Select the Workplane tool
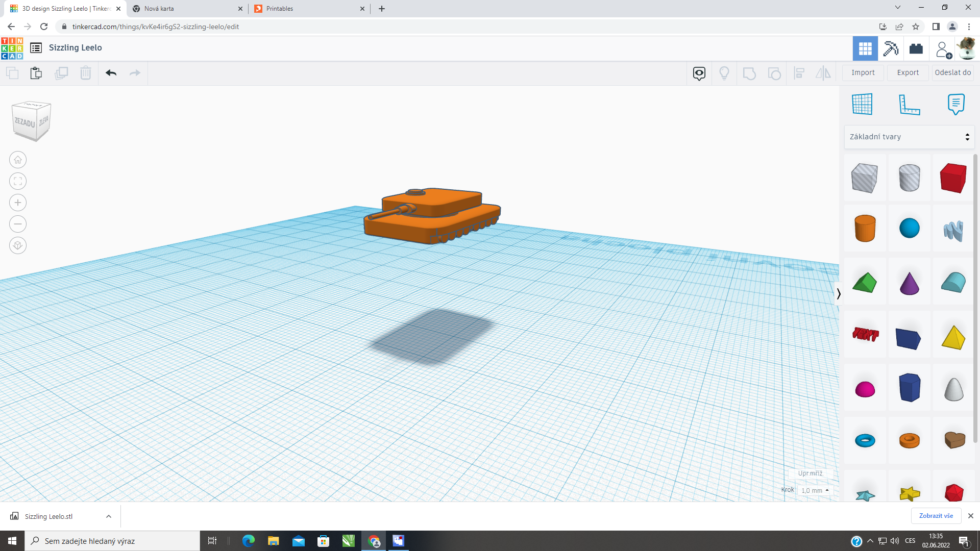This screenshot has width=980, height=551. 862,104
